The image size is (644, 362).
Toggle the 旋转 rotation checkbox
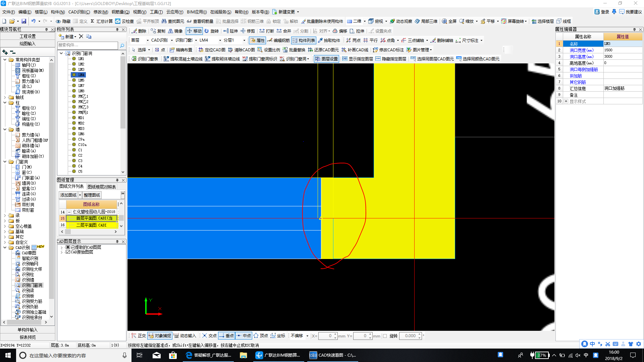pos(385,336)
